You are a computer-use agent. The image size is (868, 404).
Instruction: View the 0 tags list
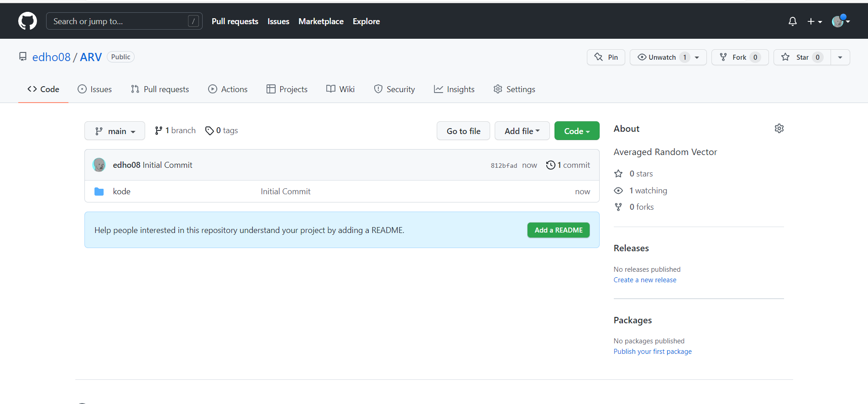222,131
